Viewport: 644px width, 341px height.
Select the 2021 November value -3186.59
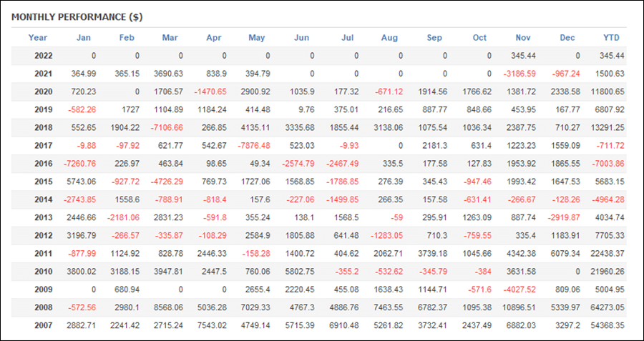tap(519, 74)
